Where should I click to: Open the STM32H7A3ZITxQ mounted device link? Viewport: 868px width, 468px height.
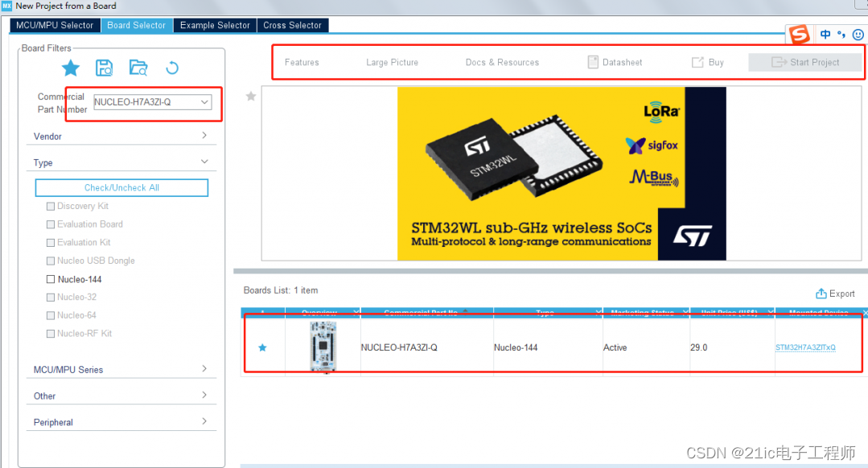point(805,347)
